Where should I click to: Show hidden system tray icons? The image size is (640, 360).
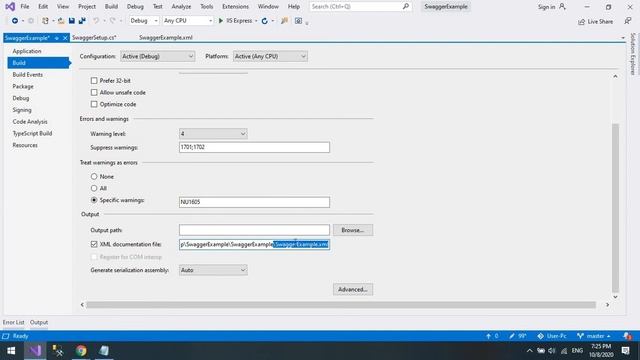529,351
